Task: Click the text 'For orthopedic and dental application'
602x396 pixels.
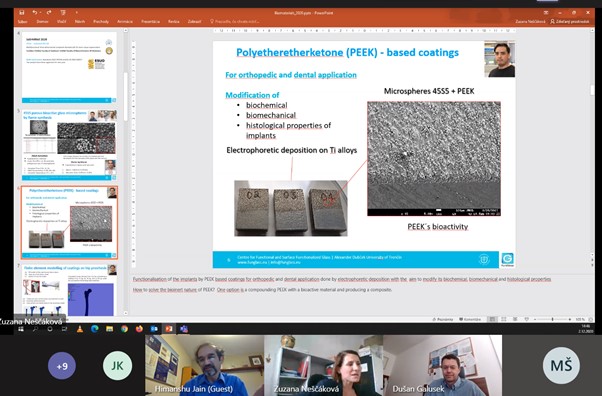Action: pos(291,75)
